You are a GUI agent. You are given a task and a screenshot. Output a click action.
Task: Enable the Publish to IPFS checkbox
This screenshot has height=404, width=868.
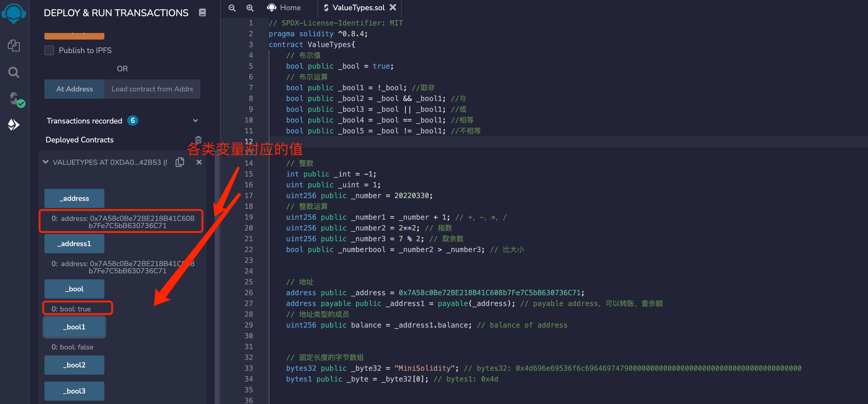click(x=49, y=50)
